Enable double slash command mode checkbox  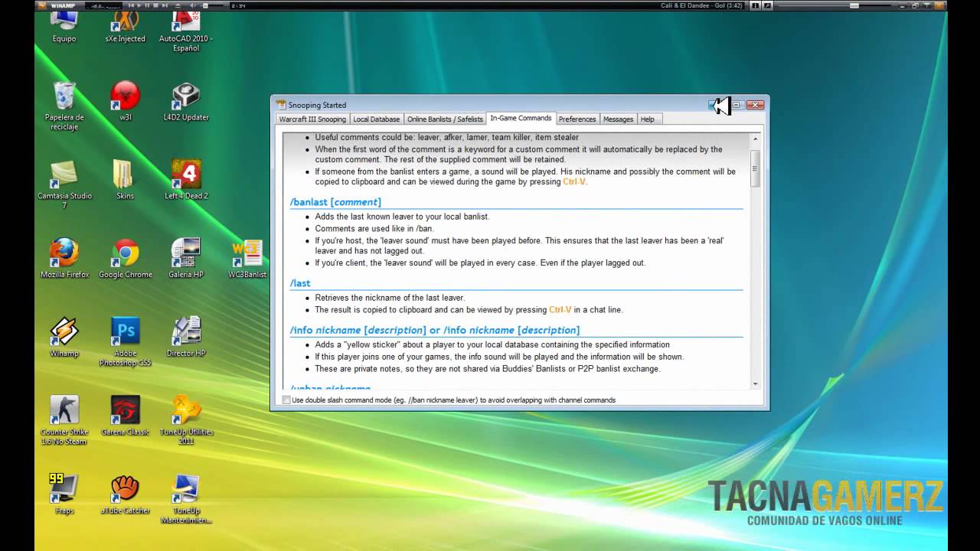pyautogui.click(x=286, y=400)
